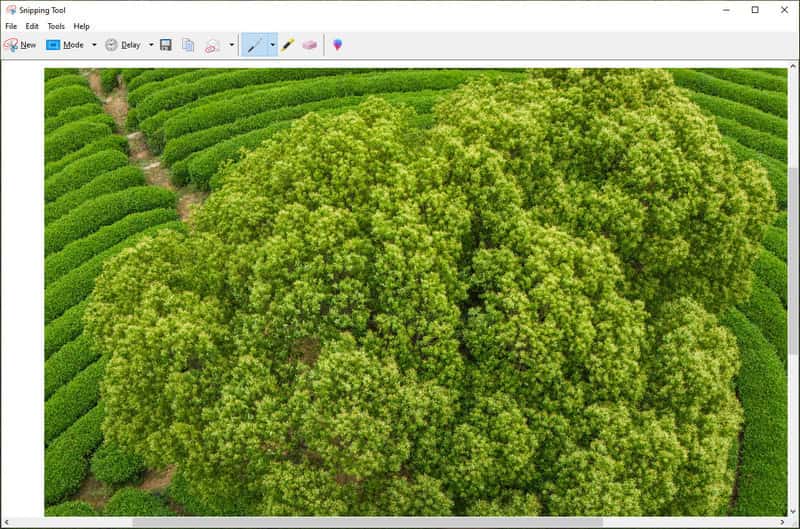Click the horizontal scrollbar thumb
The width and height of the screenshot is (800, 529).
point(367,522)
